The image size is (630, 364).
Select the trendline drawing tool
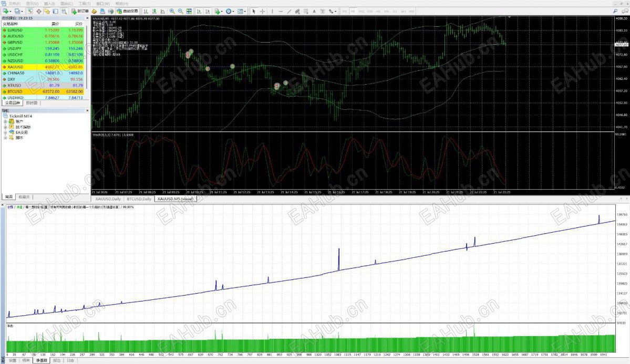coord(289,11)
